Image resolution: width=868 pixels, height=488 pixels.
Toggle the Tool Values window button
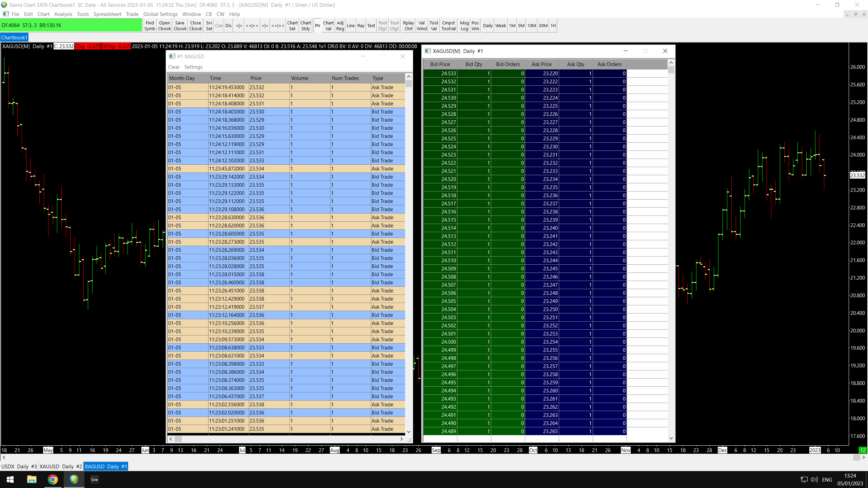tap(434, 26)
